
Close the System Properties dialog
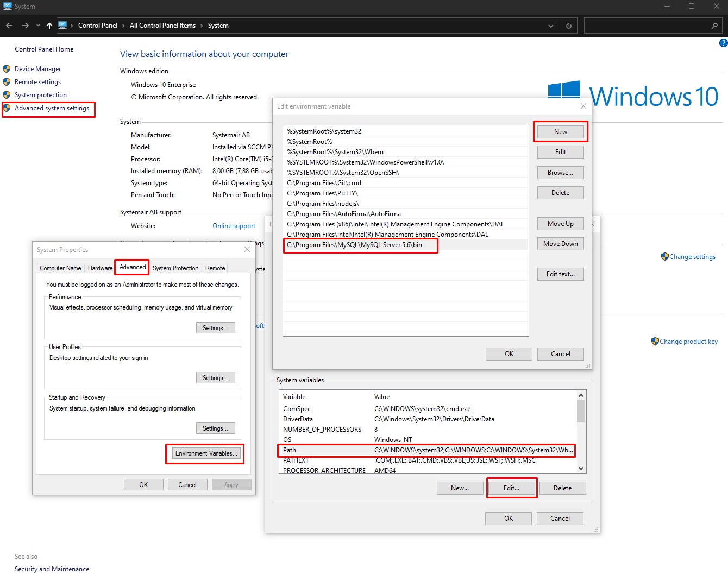coord(247,249)
